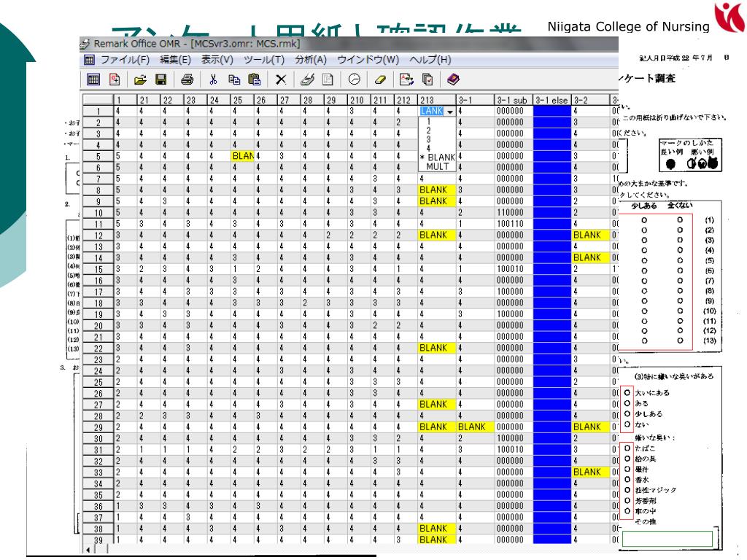Click the greyed page layout toolbar icon
747x560 pixels.
(328, 79)
